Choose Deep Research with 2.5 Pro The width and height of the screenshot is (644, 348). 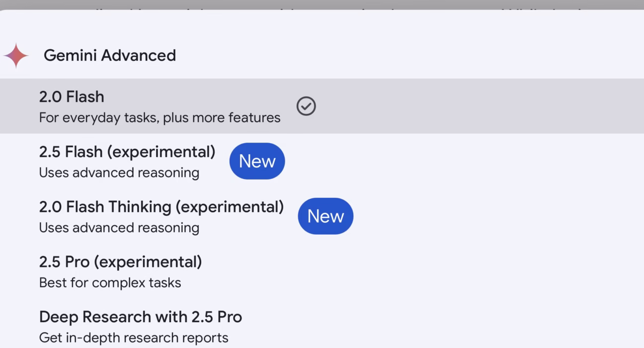point(141,326)
